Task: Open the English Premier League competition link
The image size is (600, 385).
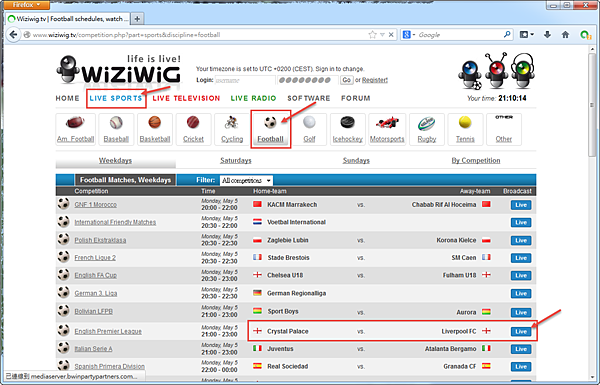Action: 108,331
